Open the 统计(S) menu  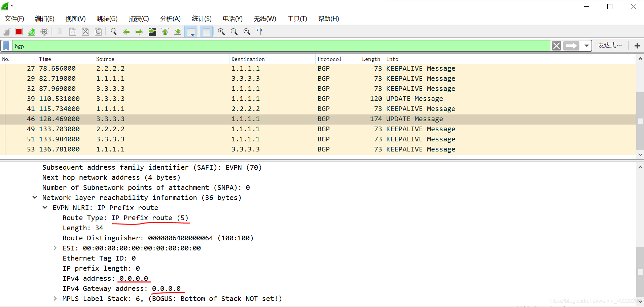202,19
